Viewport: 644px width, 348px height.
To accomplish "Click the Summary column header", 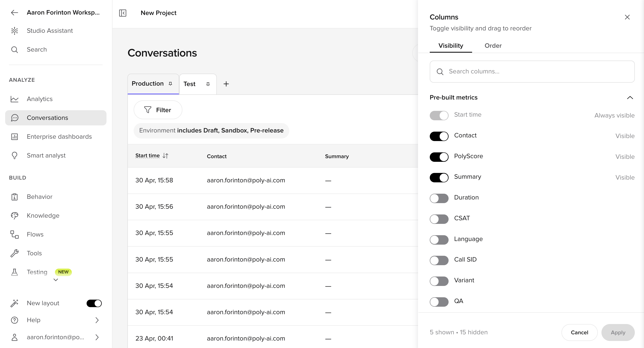I will pos(337,156).
